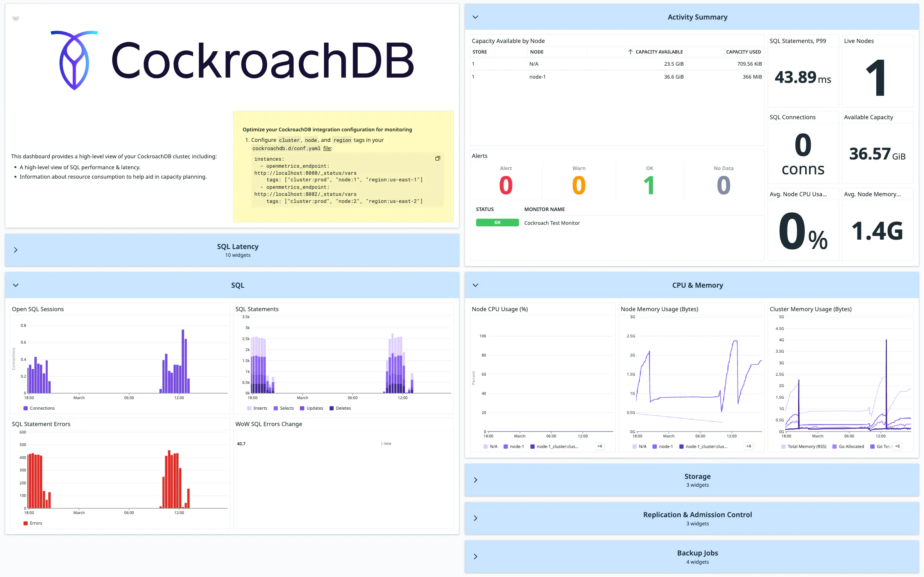
Task: Expand the SQL Latency section
Action: 16,250
